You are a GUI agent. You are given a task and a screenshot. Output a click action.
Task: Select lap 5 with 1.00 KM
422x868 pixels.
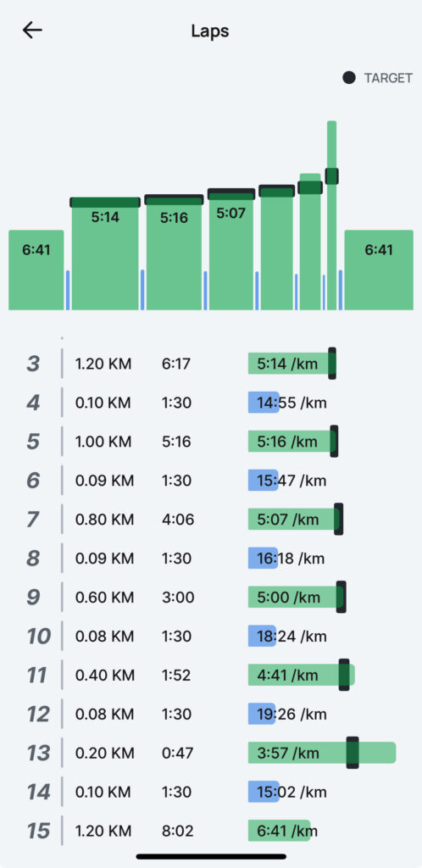(211, 442)
